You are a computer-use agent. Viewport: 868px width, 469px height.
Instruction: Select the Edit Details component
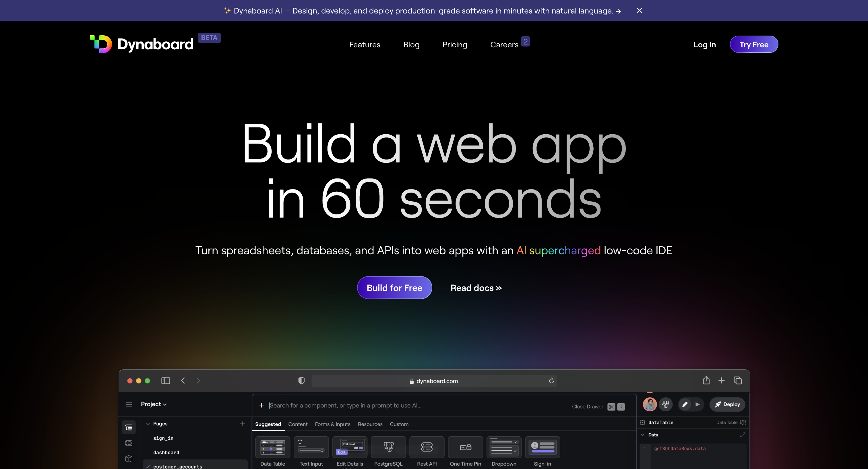click(350, 447)
